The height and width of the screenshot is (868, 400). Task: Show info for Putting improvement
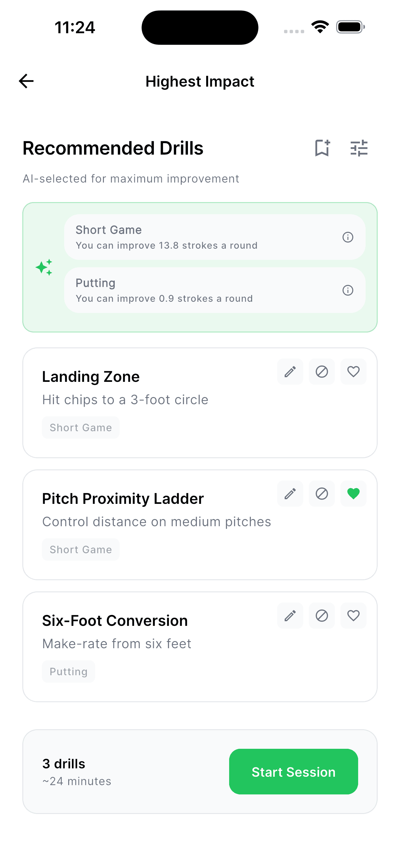tap(348, 290)
